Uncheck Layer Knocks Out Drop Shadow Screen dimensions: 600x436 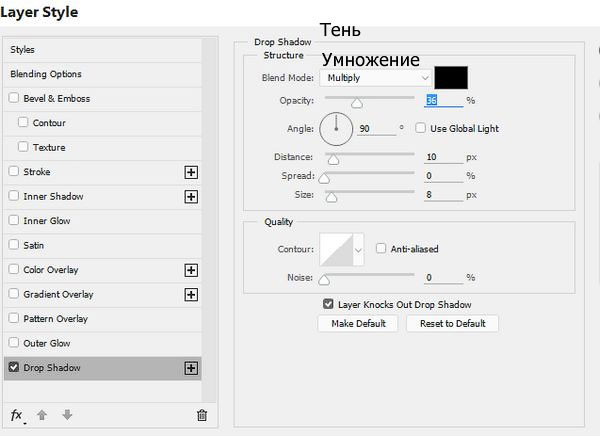coord(328,304)
